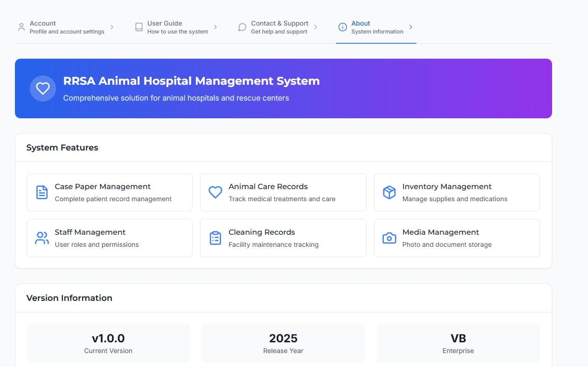Expand the chevron next to Account
Viewport: 588px width, 367px height.
(x=112, y=27)
